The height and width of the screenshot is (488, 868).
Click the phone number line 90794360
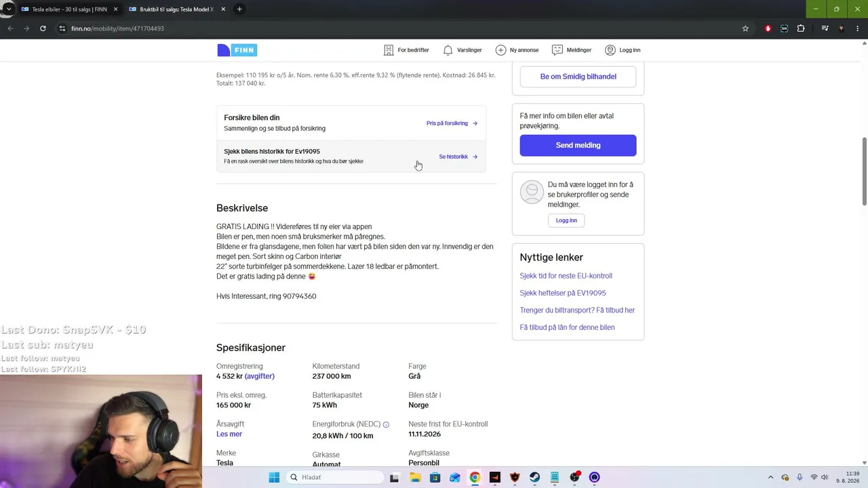[x=266, y=296]
